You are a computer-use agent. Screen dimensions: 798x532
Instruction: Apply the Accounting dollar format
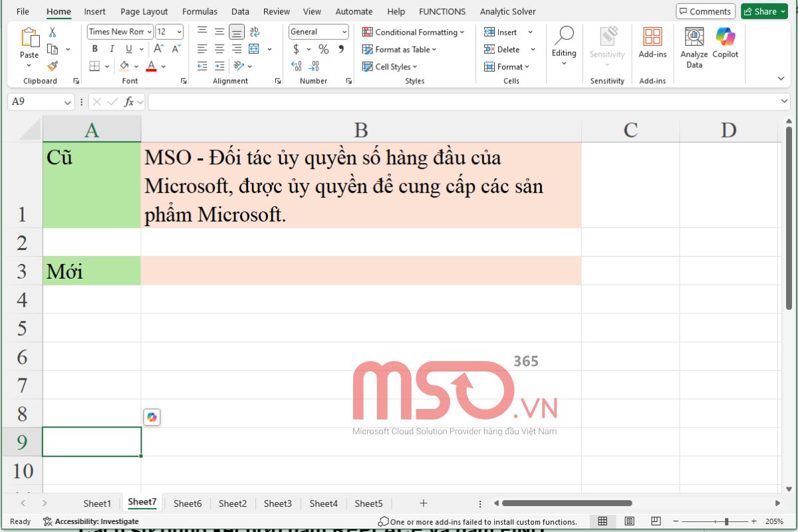tap(296, 49)
